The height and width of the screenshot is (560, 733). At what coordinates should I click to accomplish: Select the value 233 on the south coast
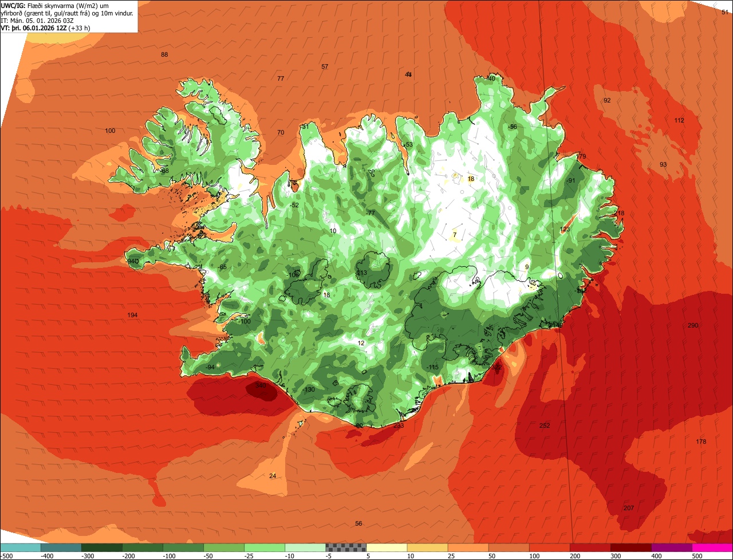[399, 425]
